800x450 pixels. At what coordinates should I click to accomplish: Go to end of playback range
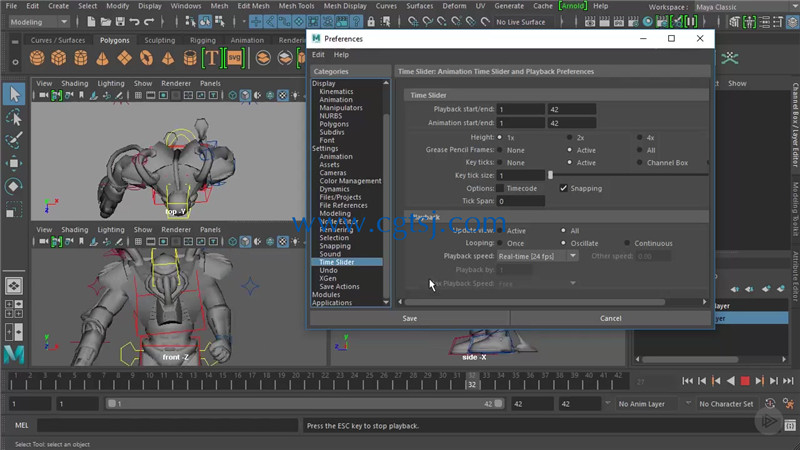[x=788, y=381]
